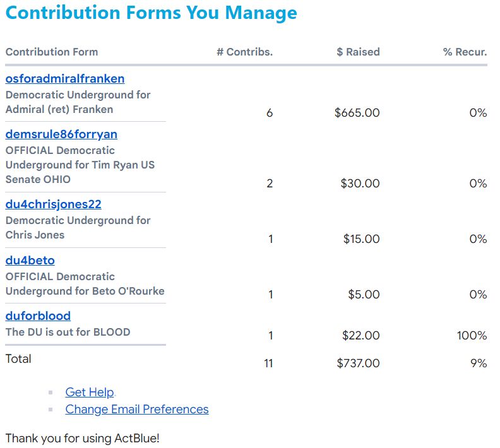Click the Get Help link
Viewport: 500px width, 448px height.
click(x=90, y=392)
